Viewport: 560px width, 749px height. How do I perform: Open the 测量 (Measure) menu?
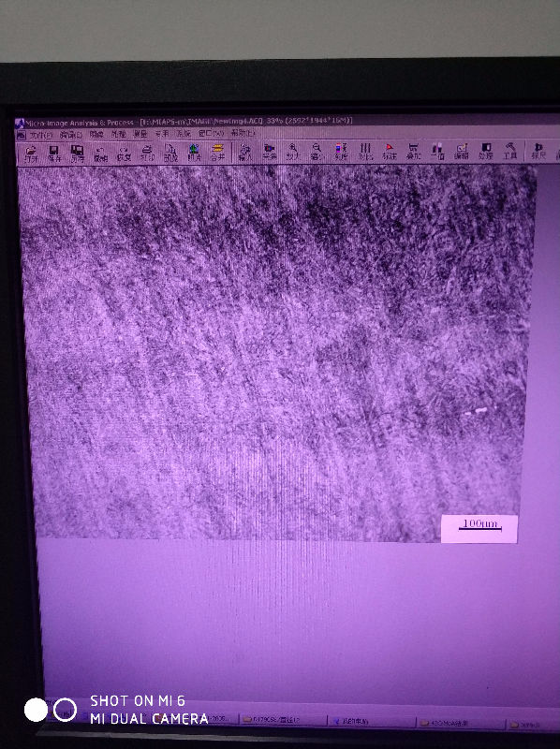click(140, 134)
